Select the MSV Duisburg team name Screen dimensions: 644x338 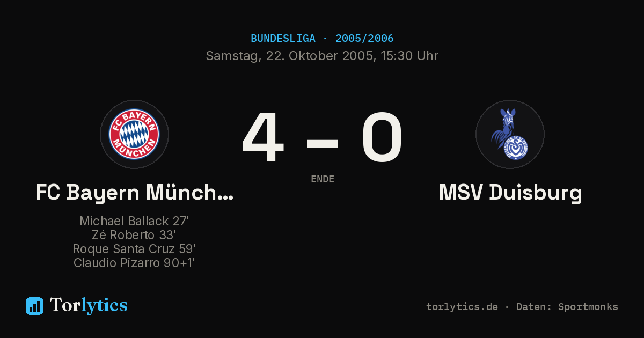pyautogui.click(x=510, y=193)
